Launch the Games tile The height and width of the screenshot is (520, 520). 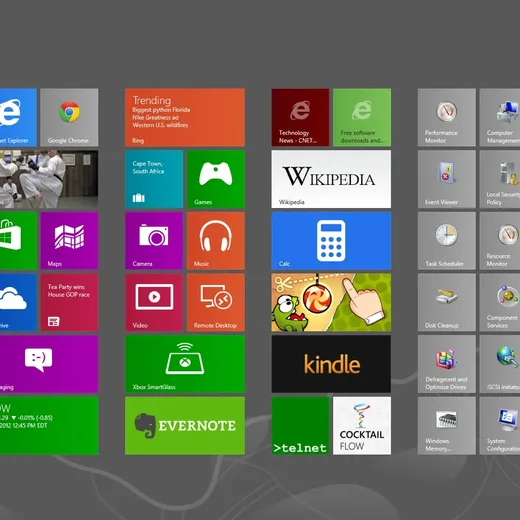point(216,179)
